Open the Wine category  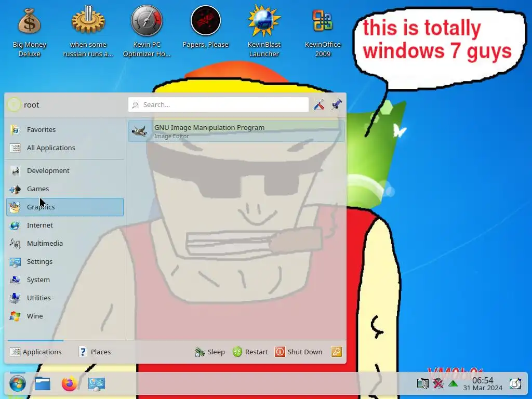pos(65,316)
